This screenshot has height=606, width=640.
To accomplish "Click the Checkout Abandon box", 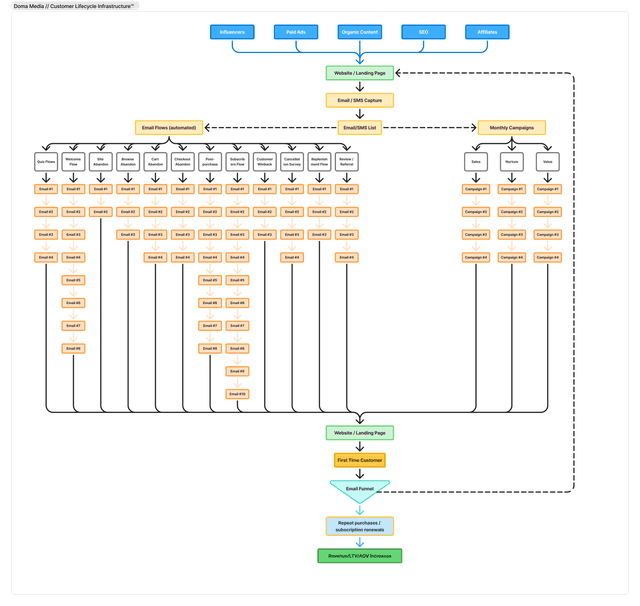I will click(183, 162).
